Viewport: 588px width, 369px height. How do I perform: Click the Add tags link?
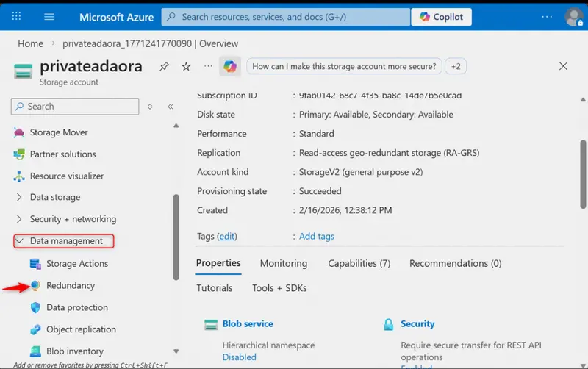pyautogui.click(x=317, y=236)
